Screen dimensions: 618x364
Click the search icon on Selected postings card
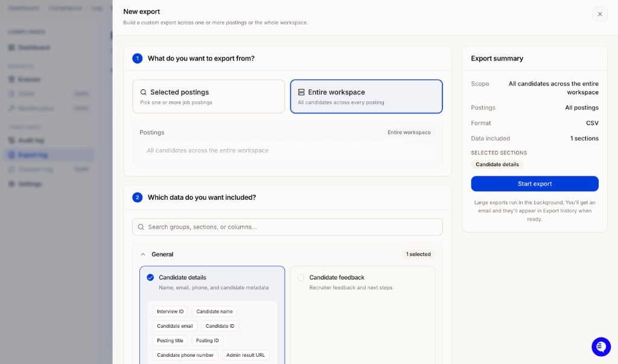pyautogui.click(x=144, y=92)
